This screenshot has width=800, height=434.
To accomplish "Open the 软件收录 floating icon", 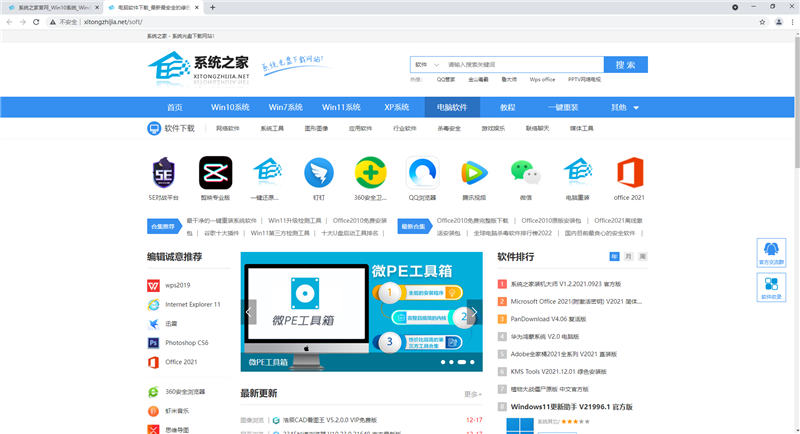I will pos(771,287).
